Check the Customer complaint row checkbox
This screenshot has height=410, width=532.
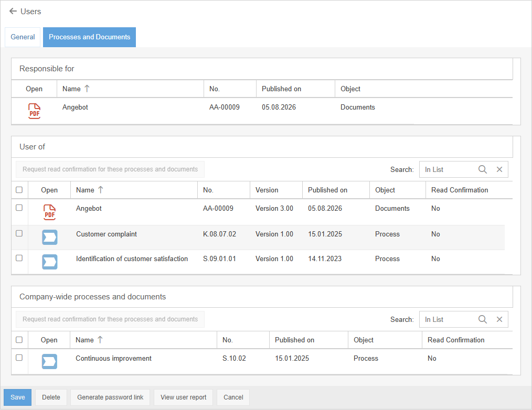click(19, 233)
